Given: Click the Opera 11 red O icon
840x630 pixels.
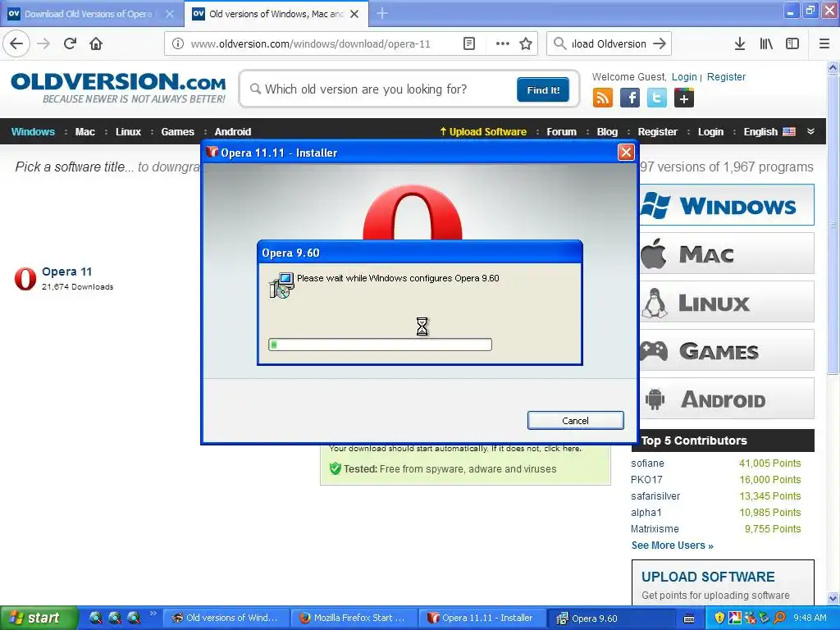Looking at the screenshot, I should click(25, 279).
